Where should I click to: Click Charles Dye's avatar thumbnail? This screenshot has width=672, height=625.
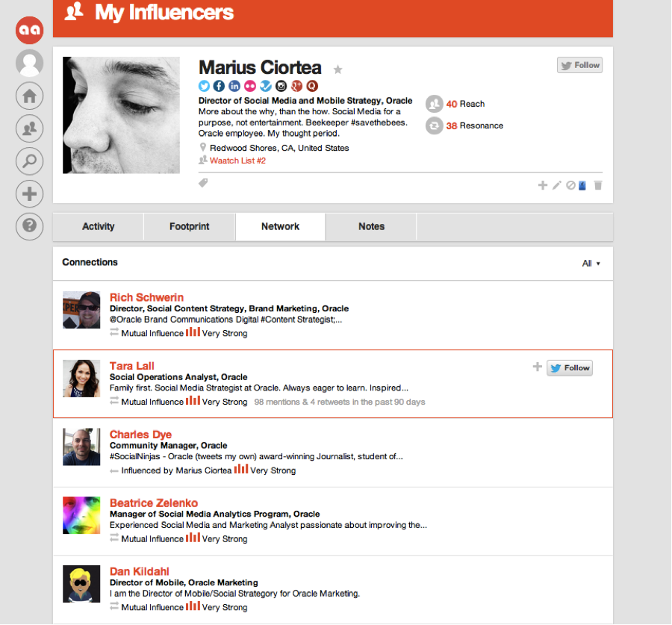(x=81, y=447)
